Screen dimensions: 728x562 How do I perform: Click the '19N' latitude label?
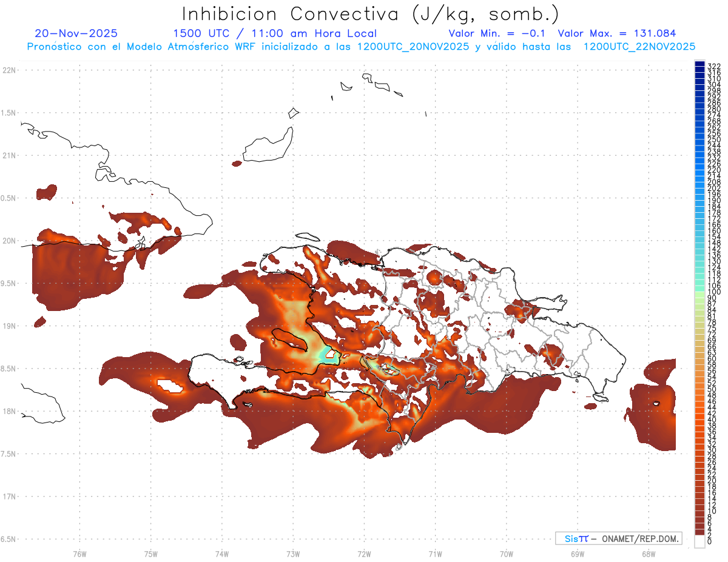(8, 326)
